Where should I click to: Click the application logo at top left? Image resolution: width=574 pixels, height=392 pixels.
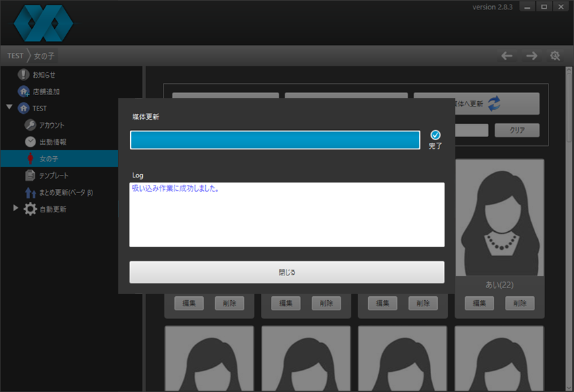[x=44, y=23]
